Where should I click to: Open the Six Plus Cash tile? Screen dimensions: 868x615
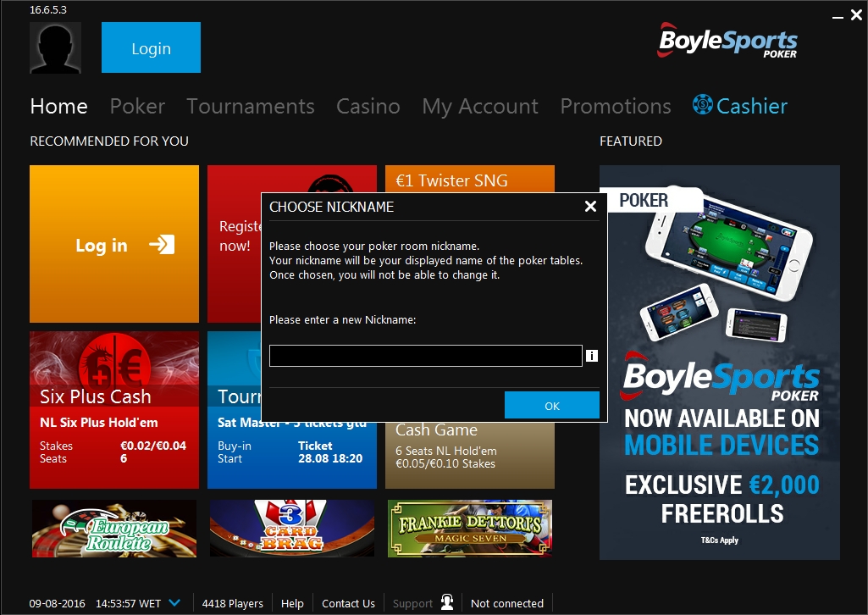tap(114, 410)
